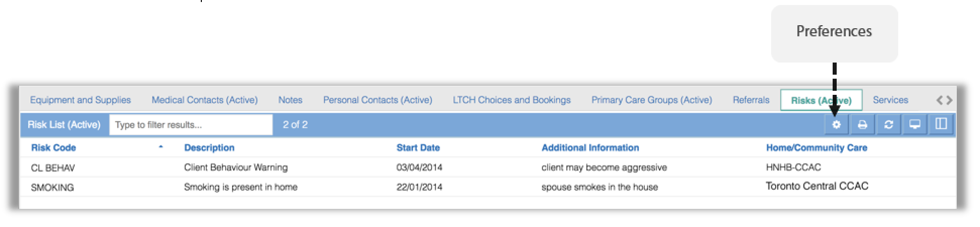The image size is (980, 227).
Task: Click the Risk Code sort arrow
Action: [x=161, y=147]
